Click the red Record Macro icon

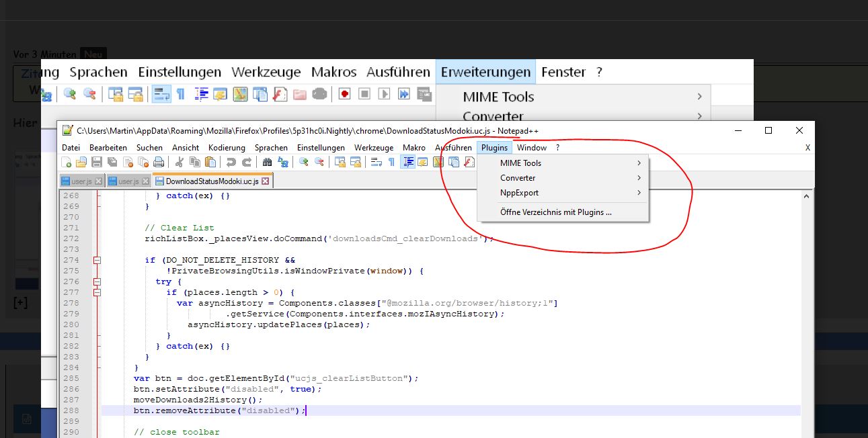click(344, 93)
